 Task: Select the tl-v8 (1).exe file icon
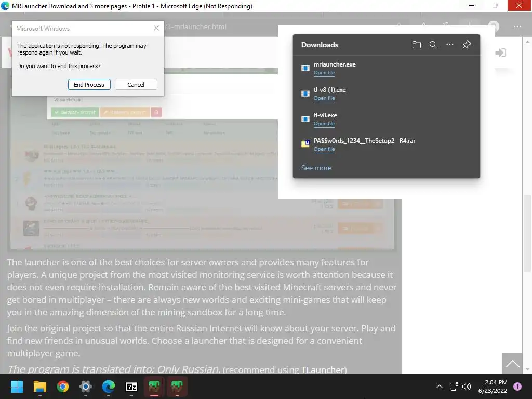[x=305, y=94]
